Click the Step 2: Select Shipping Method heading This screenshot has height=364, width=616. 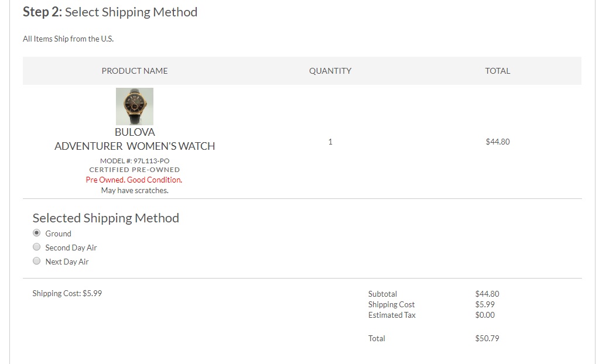tap(110, 12)
